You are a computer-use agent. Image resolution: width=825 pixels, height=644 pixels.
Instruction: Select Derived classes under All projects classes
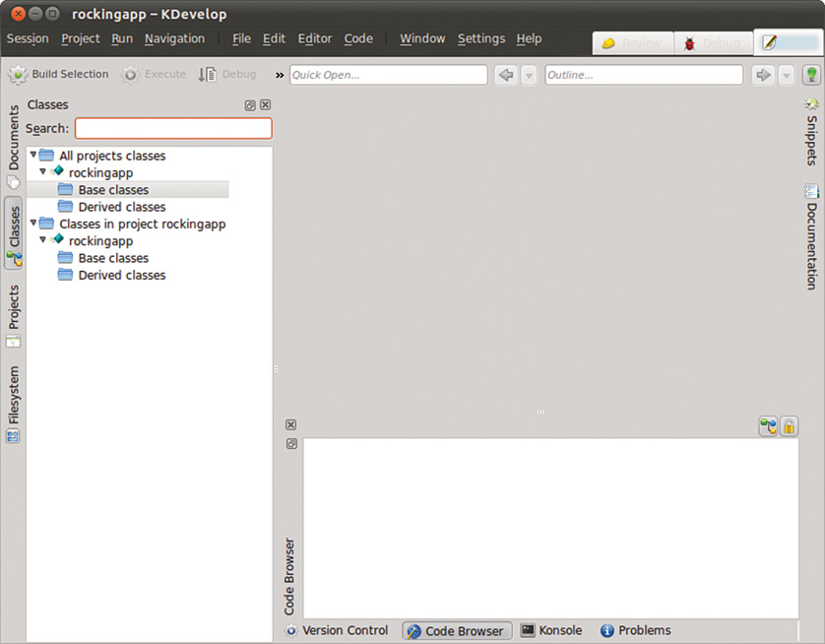pos(111,207)
